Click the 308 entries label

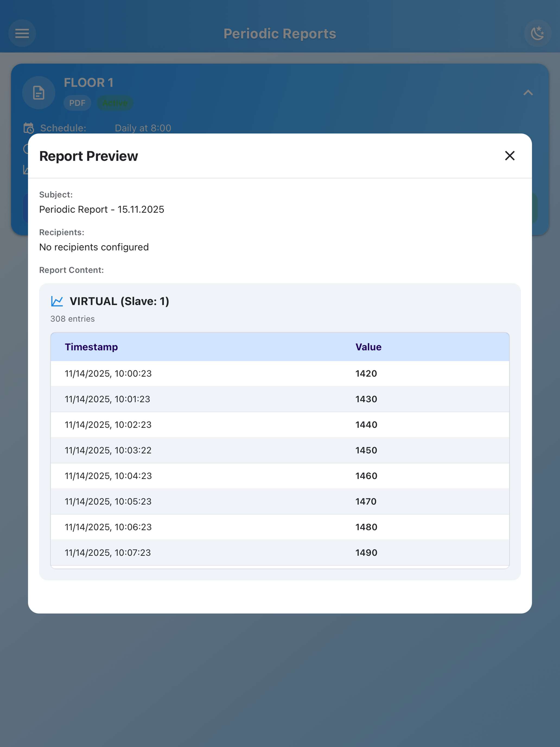72,319
